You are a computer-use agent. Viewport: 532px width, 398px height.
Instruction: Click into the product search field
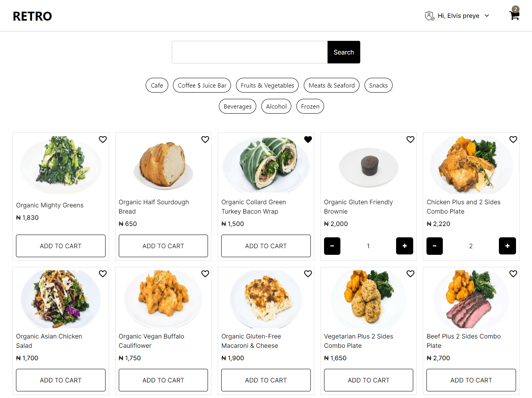click(x=250, y=52)
